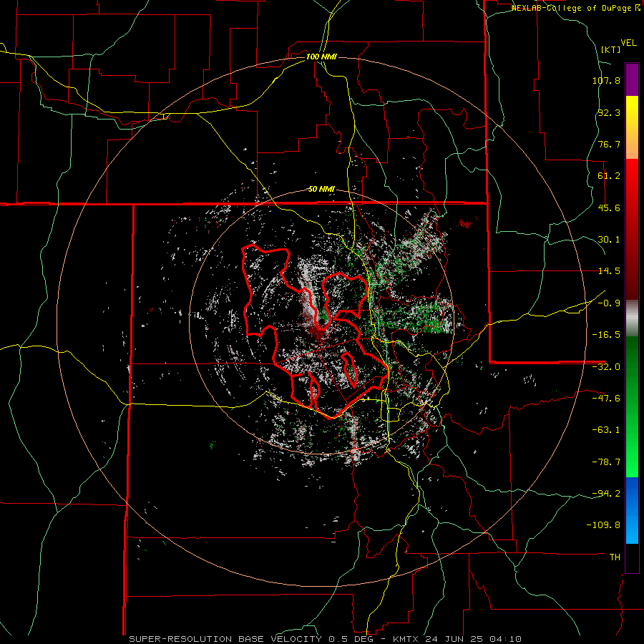644x644 pixels.
Task: Select the 76.7 scale value
Action: pos(609,144)
